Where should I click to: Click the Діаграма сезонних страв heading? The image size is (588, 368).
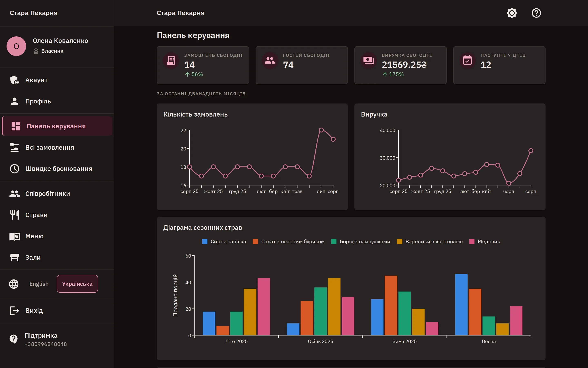tap(203, 228)
